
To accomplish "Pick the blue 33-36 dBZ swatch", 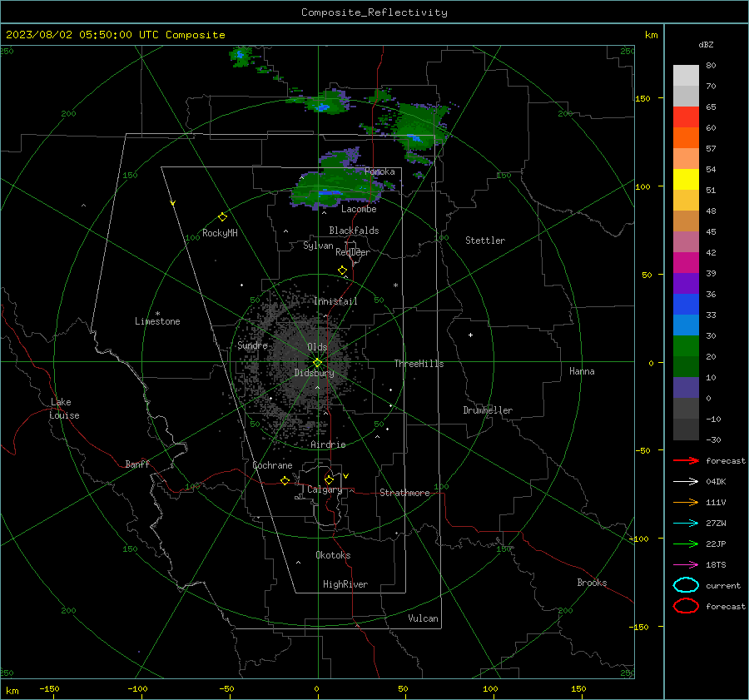I will [x=686, y=305].
